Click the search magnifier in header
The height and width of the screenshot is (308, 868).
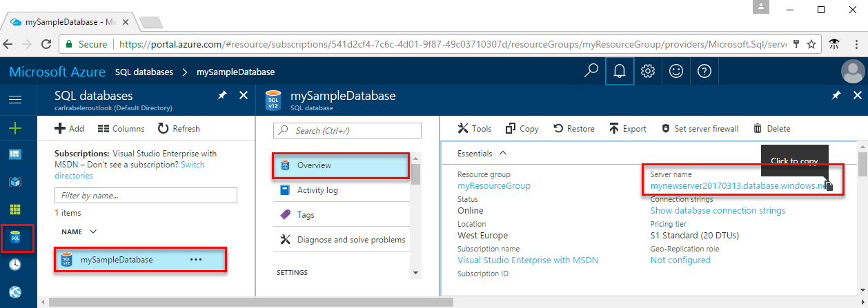point(591,72)
